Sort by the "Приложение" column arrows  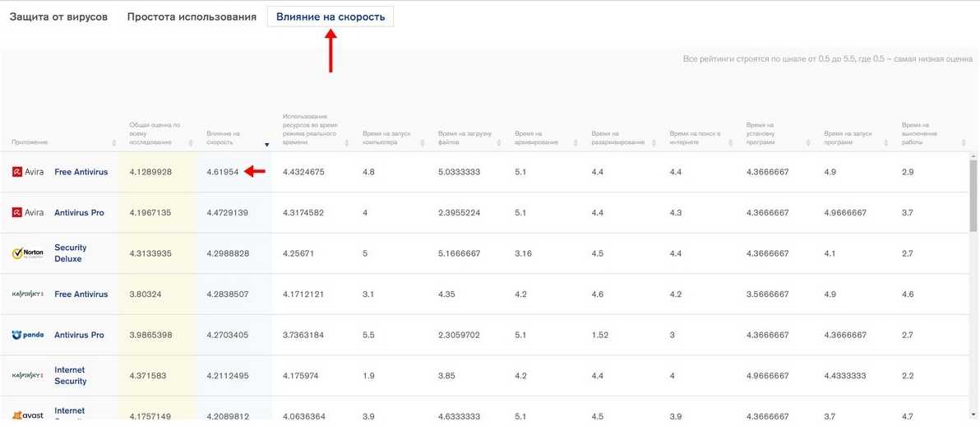coord(113,142)
